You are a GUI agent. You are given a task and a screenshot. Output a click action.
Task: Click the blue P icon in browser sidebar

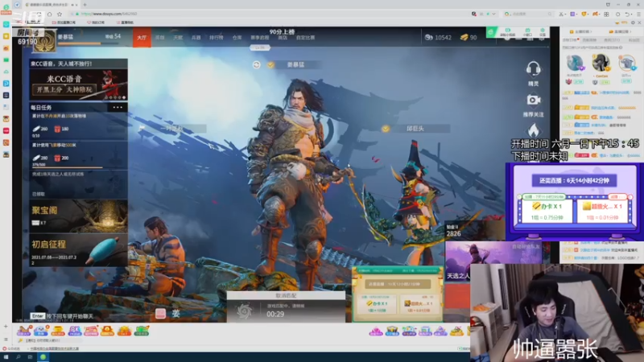point(6,84)
